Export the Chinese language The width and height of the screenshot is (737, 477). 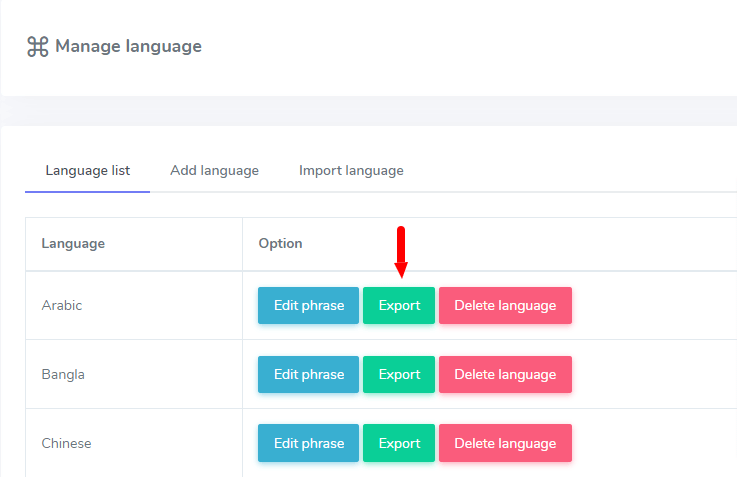[x=399, y=444]
